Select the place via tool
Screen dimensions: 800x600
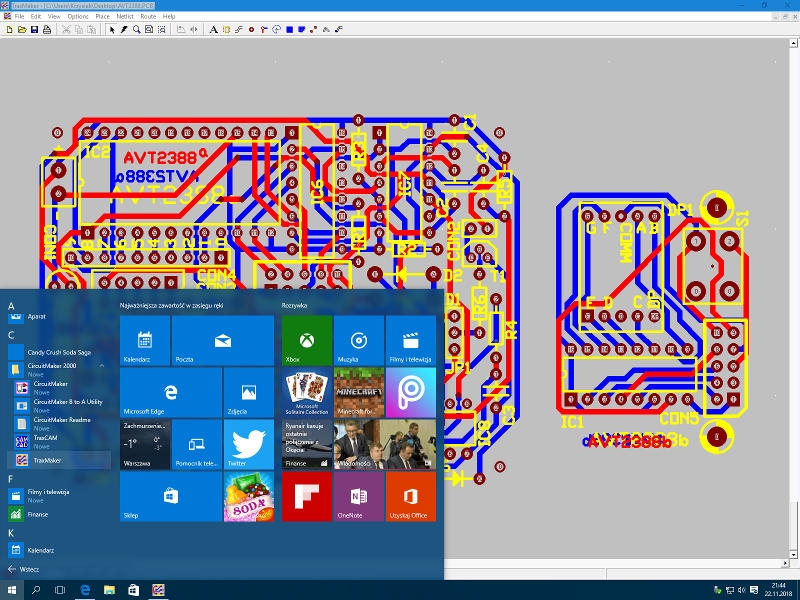(264, 30)
